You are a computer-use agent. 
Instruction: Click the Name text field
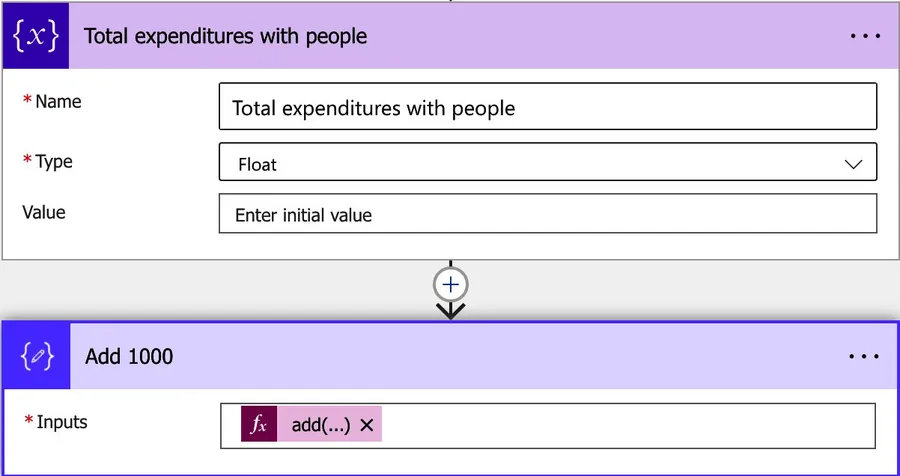(x=547, y=107)
